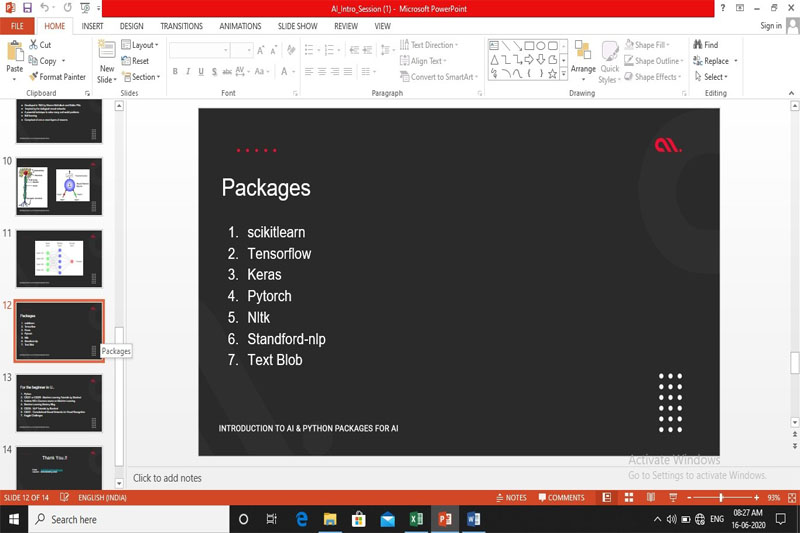Toggle Bold formatting
This screenshot has width=800, height=533.
pos(175,72)
